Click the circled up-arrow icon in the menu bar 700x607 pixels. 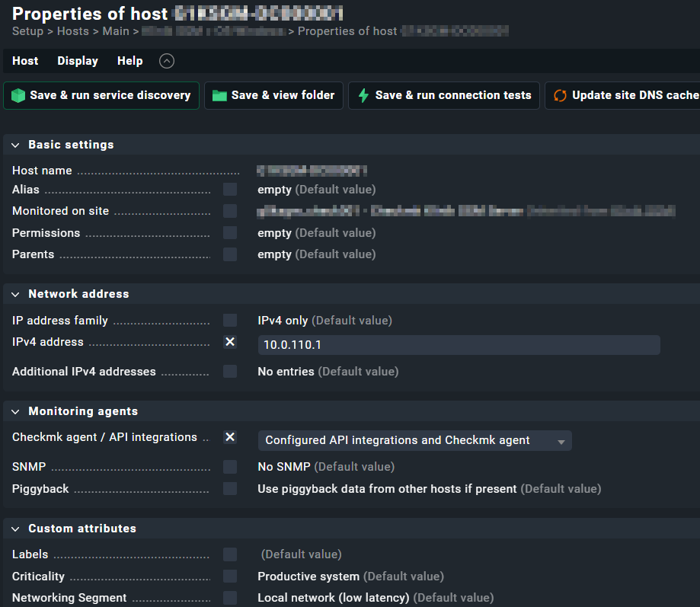click(x=166, y=61)
